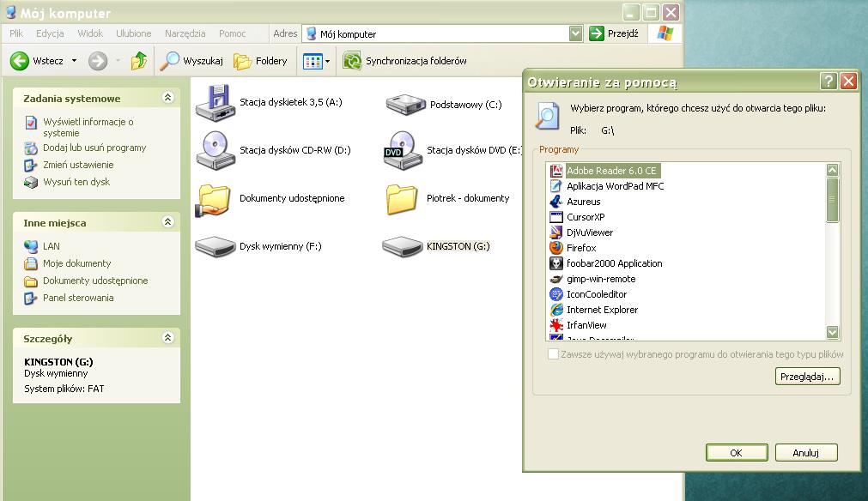
Task: Click the green Forward arrow icon
Action: pyautogui.click(x=98, y=61)
